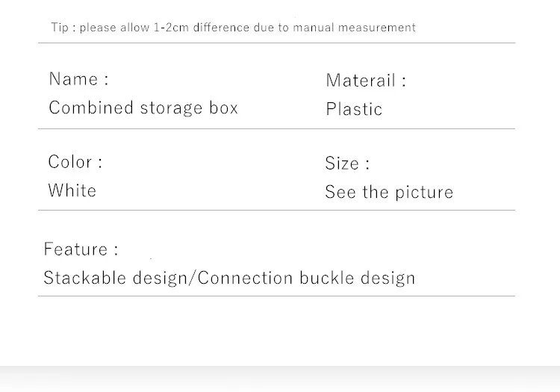Click the word "Stackable" in features
The image size is (560, 392).
click(84, 278)
